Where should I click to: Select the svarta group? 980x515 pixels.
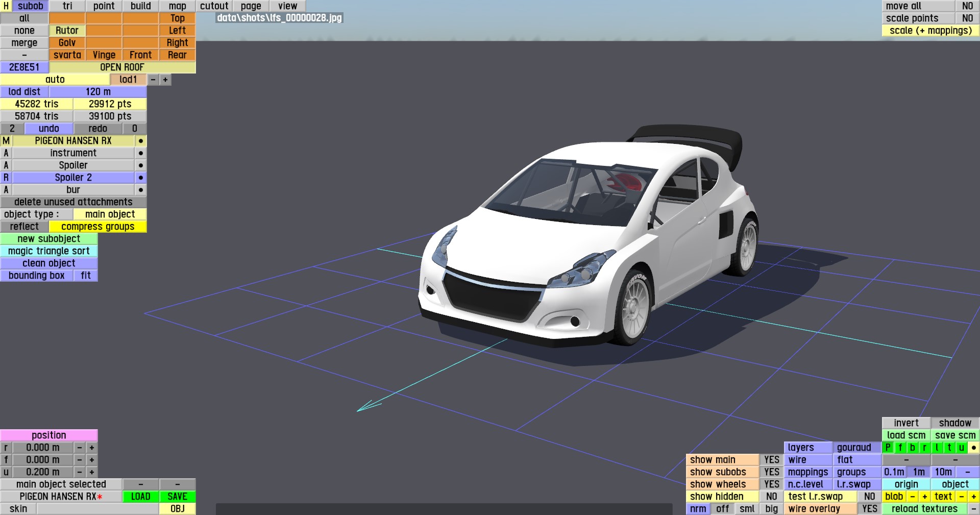point(67,55)
